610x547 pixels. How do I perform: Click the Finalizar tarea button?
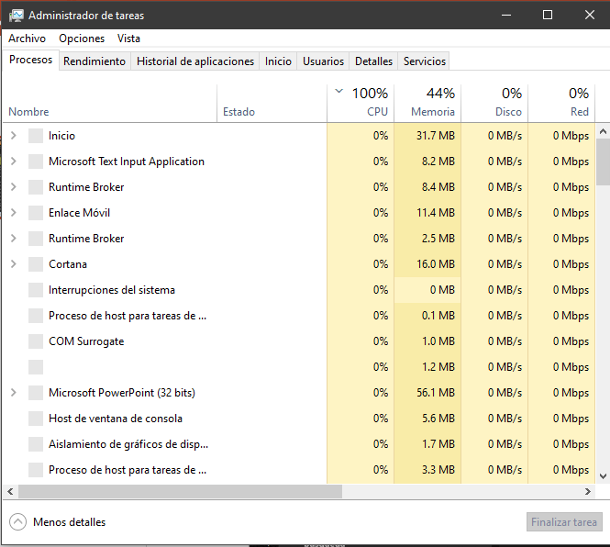click(564, 522)
